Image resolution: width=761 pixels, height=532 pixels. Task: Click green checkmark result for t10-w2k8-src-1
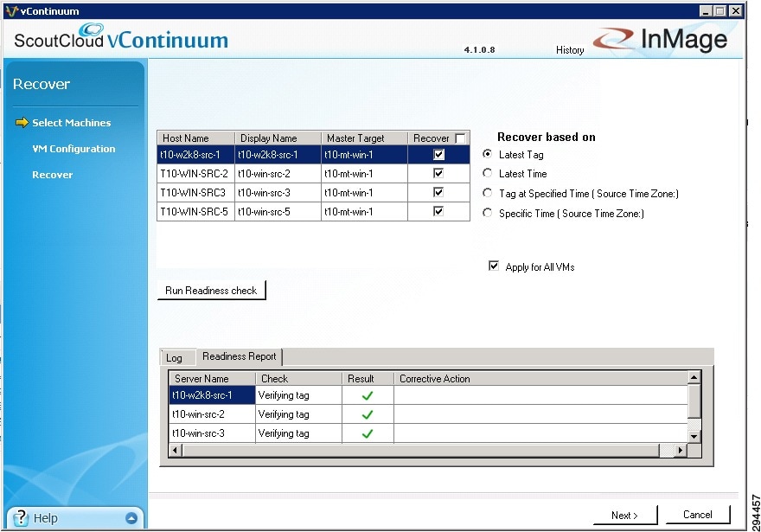coord(368,395)
